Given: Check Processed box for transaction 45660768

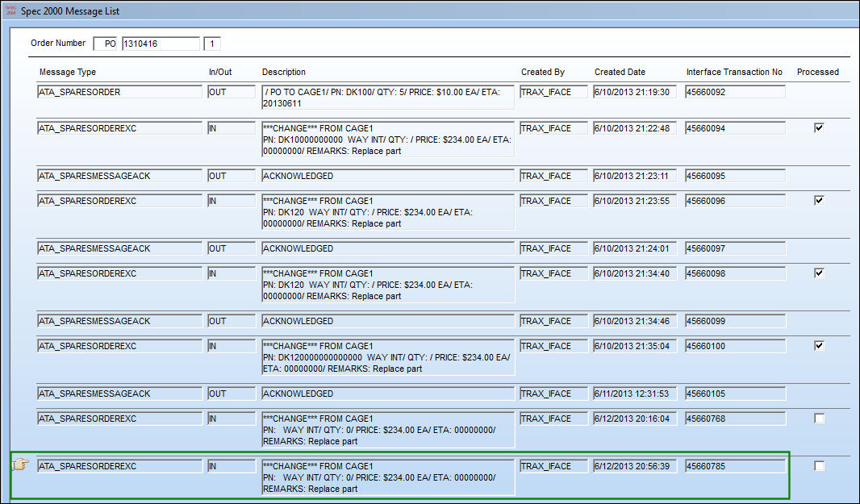Looking at the screenshot, I should (819, 419).
